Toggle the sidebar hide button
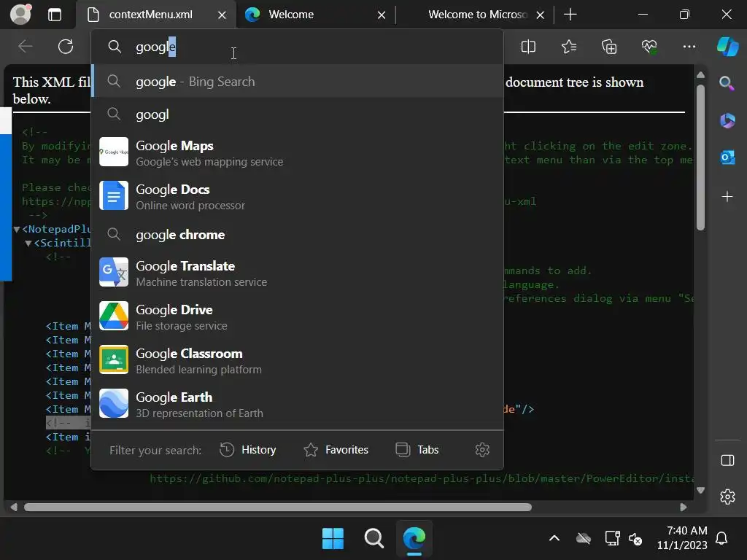 coord(727,460)
